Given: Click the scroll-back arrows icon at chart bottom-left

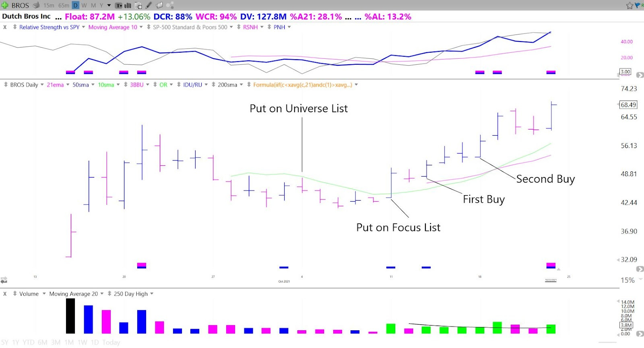Looking at the screenshot, I should point(4,280).
